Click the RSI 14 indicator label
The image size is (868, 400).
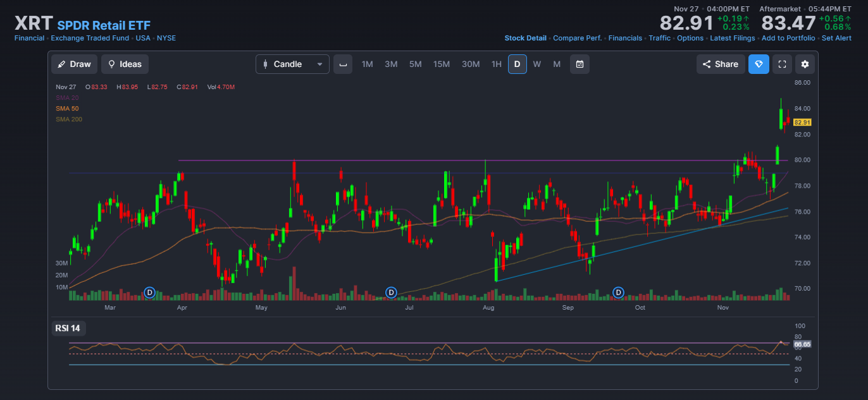[x=69, y=328]
